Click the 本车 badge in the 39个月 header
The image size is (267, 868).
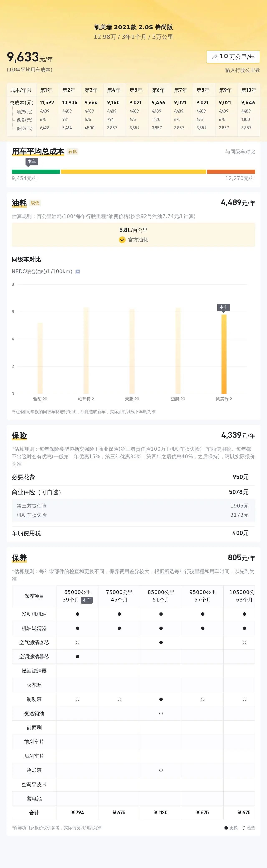87,600
